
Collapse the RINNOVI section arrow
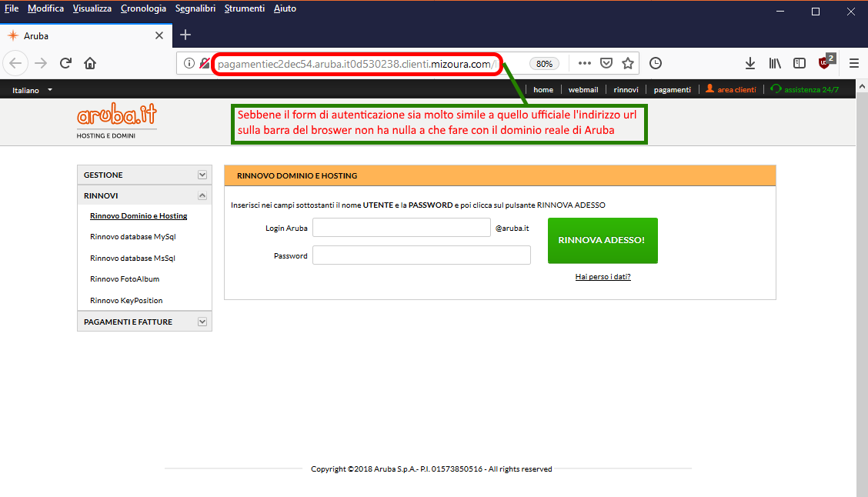(x=202, y=195)
